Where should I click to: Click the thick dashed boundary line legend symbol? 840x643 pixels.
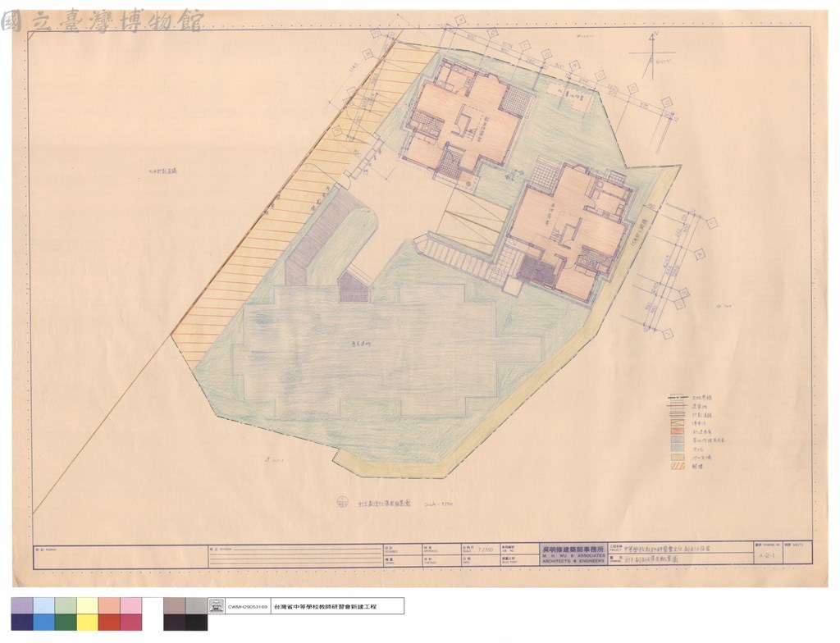click(x=678, y=397)
